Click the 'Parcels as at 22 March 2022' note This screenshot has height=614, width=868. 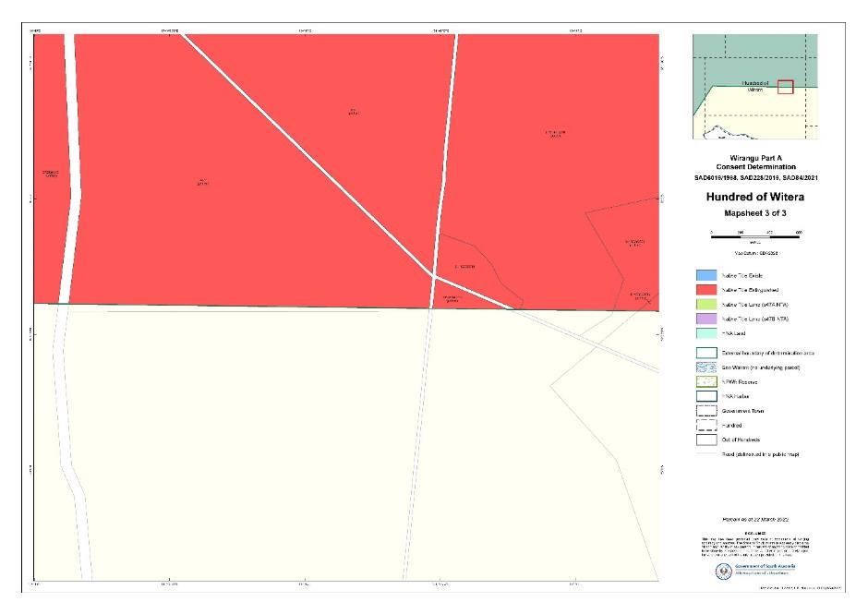(755, 519)
